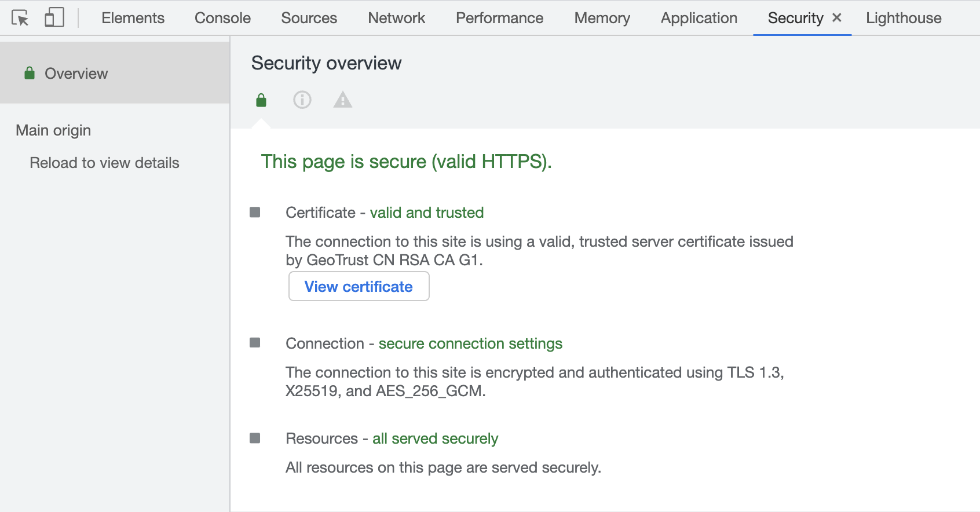Click the info circle security icon
The height and width of the screenshot is (512, 980).
click(x=302, y=100)
